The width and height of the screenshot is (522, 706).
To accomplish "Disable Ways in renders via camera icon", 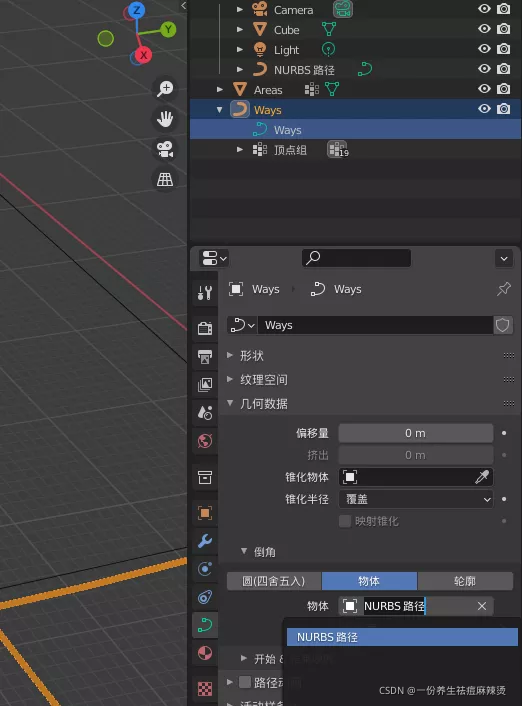I will [504, 109].
